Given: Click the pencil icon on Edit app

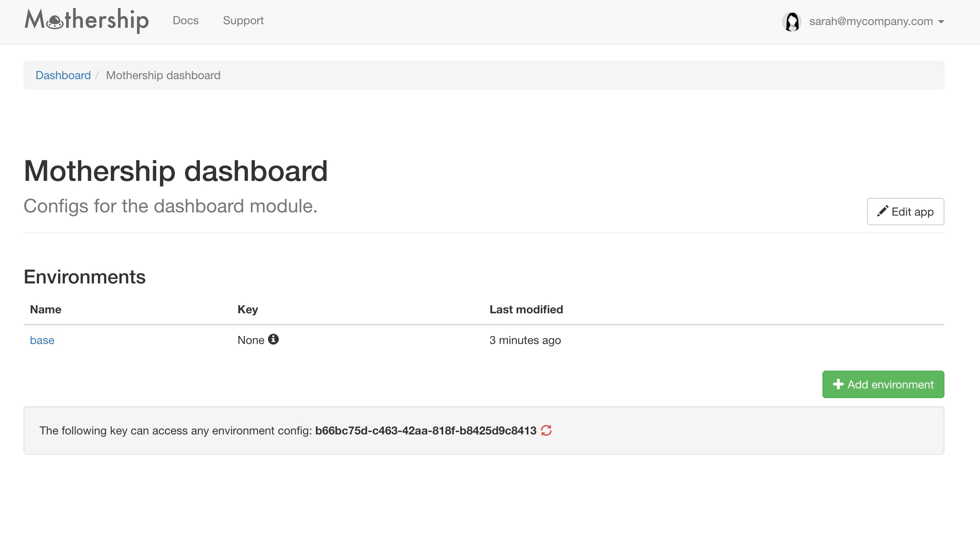Looking at the screenshot, I should [x=882, y=211].
